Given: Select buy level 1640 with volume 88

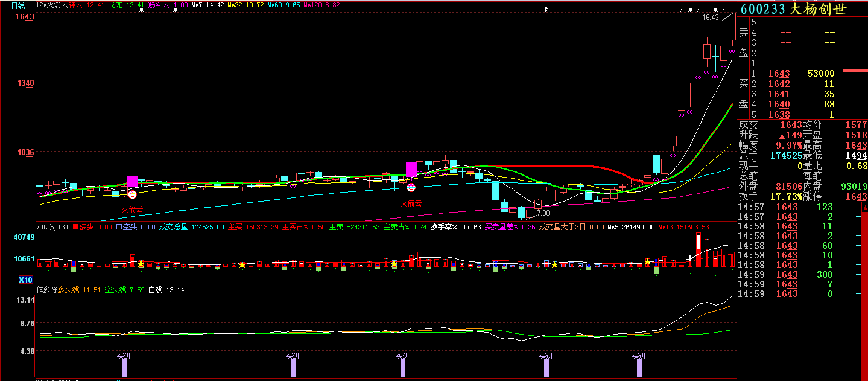Looking at the screenshot, I should [803, 104].
